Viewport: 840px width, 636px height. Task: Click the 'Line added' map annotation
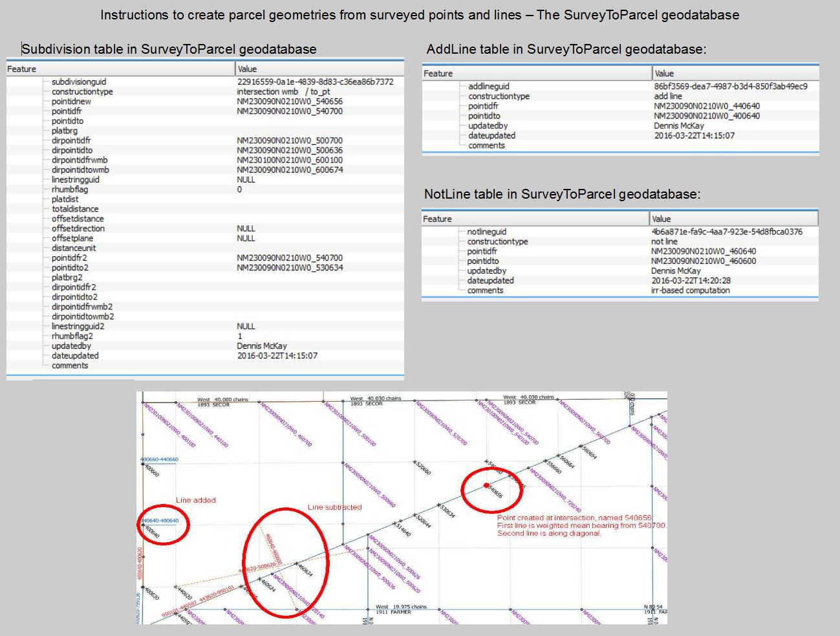tap(196, 500)
